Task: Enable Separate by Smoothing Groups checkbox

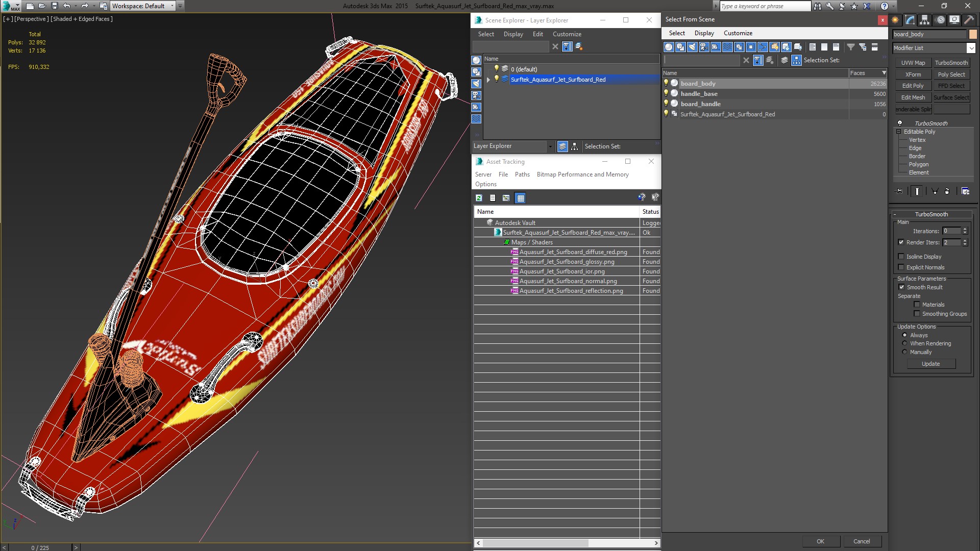Action: (917, 314)
